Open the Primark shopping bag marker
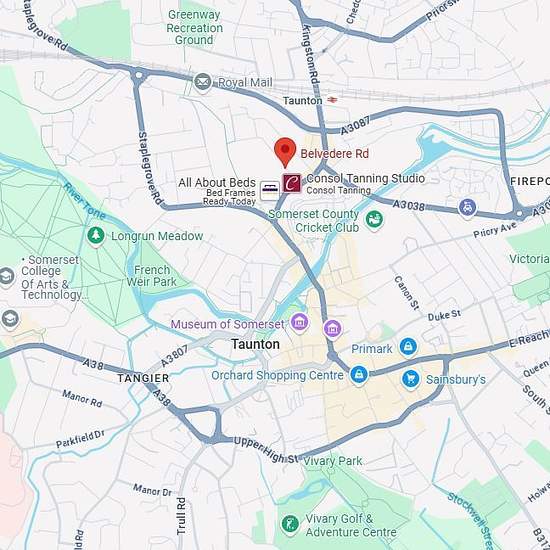Image resolution: width=550 pixels, height=550 pixels. (x=408, y=347)
